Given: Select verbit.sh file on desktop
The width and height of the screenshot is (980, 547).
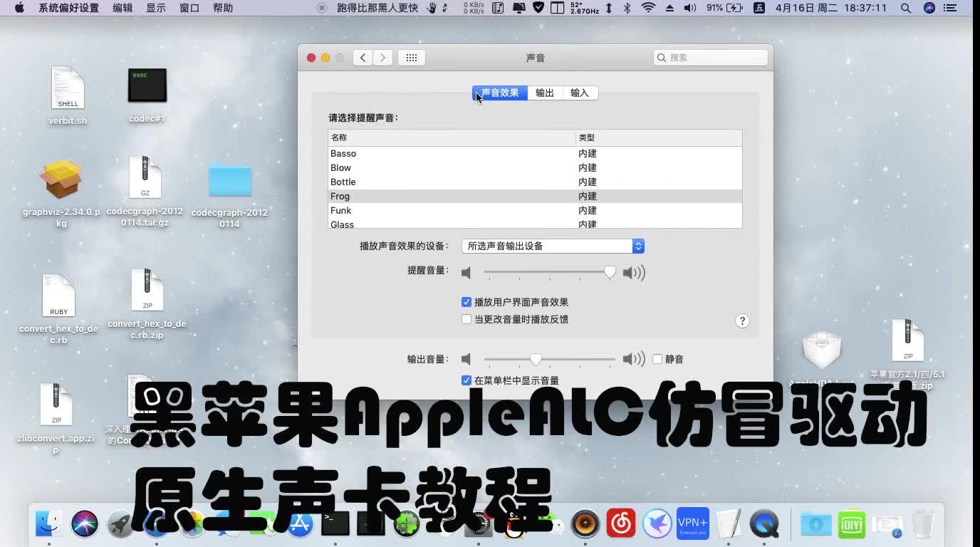Looking at the screenshot, I should [x=68, y=95].
